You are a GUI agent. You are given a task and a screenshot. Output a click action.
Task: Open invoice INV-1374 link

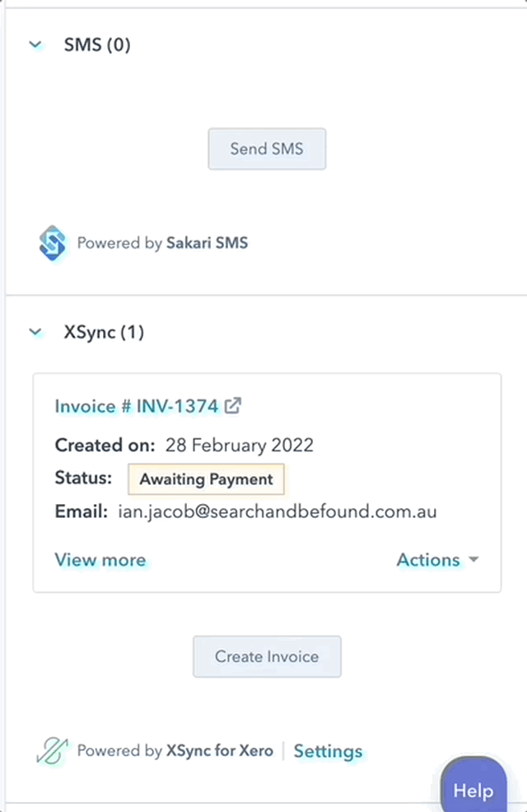tap(137, 406)
